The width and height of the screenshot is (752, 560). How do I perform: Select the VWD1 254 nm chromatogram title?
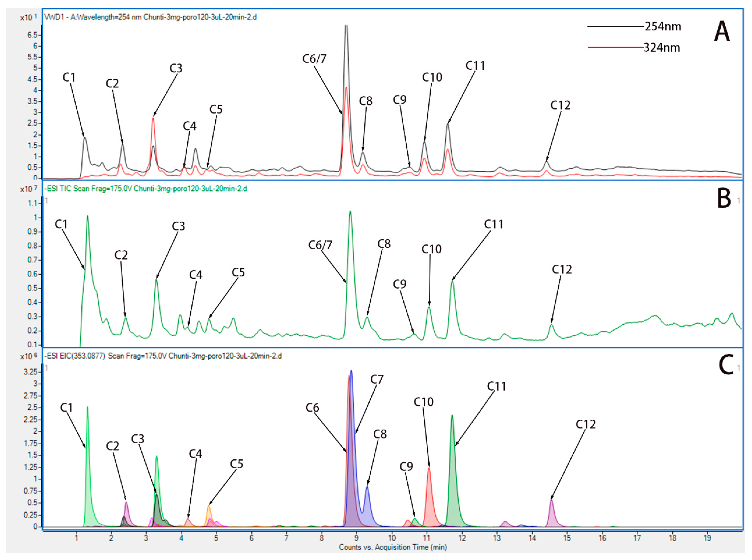pyautogui.click(x=150, y=17)
